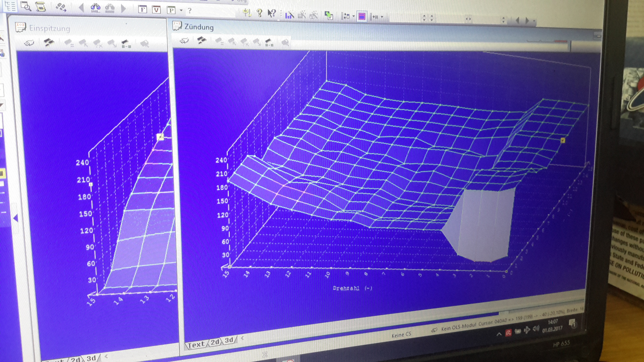Click the question mark next to P dropdown
This screenshot has height=362, width=644.
[x=190, y=11]
